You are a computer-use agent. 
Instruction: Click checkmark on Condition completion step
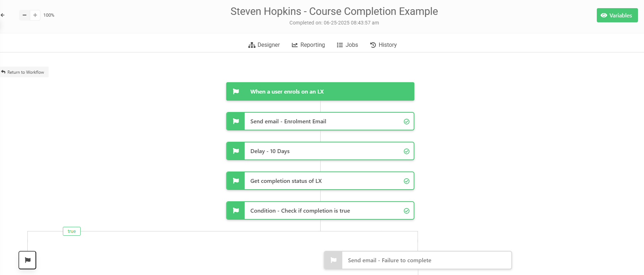pyautogui.click(x=406, y=211)
